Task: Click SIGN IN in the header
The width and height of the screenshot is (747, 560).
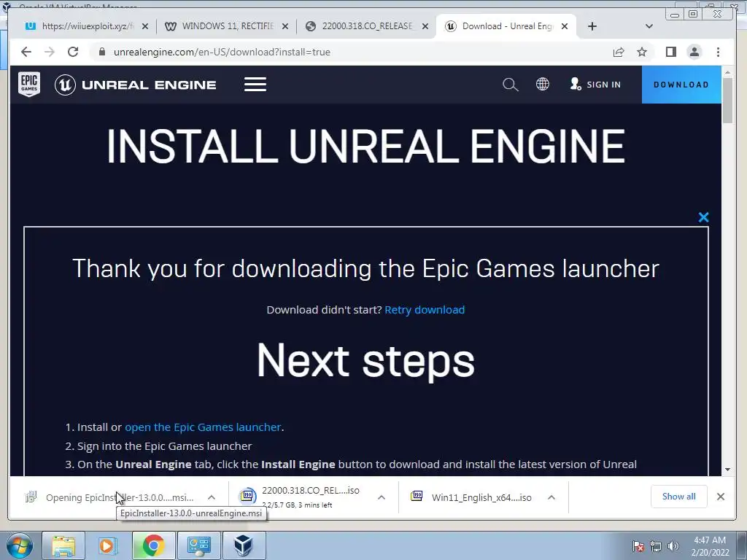Action: [x=595, y=85]
